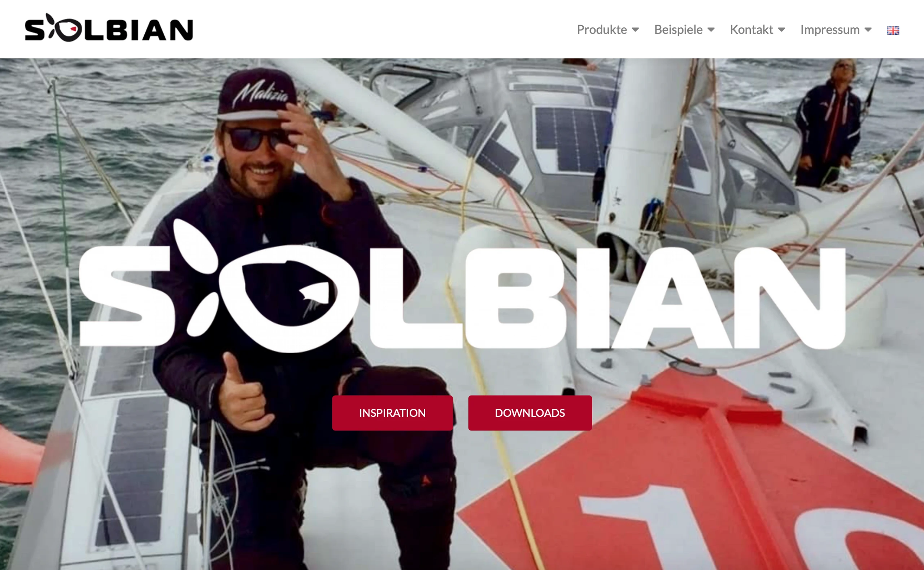Expand the Produkte dropdown arrow
The width and height of the screenshot is (924, 570).
[635, 30]
